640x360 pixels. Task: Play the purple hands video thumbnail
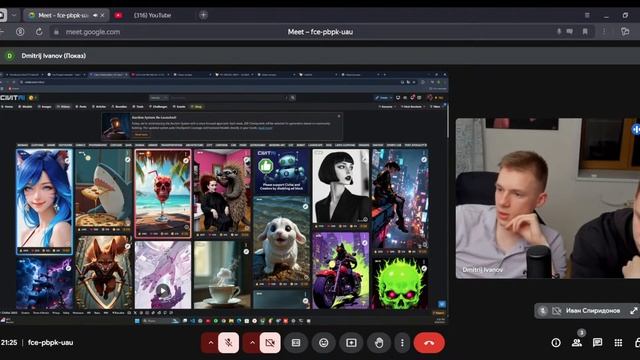point(163,291)
